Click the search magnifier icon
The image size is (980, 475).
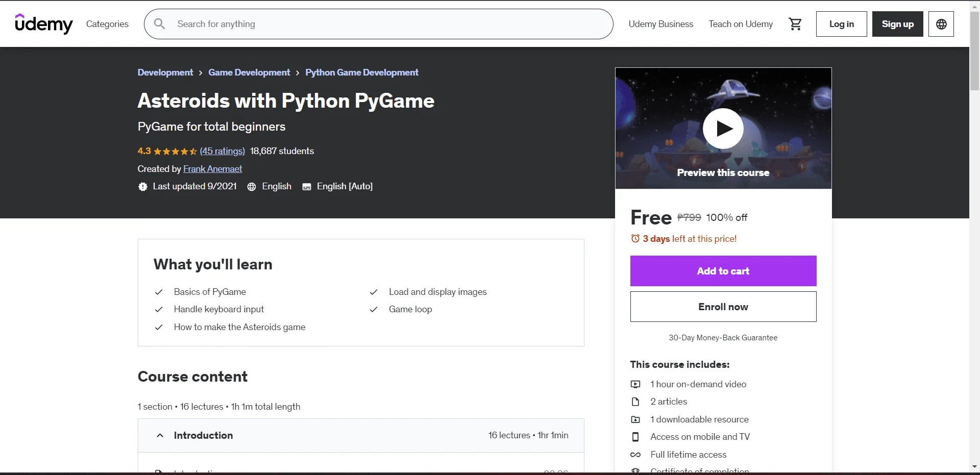pos(159,24)
